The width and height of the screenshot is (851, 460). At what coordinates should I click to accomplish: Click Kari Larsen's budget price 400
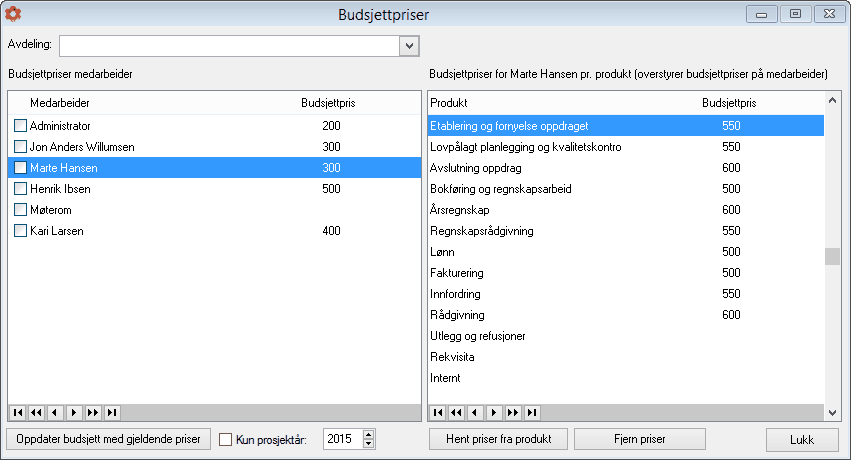pos(331,231)
